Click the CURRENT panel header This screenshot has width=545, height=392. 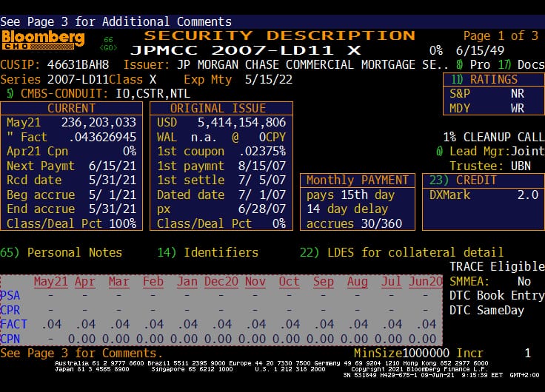pyautogui.click(x=71, y=108)
